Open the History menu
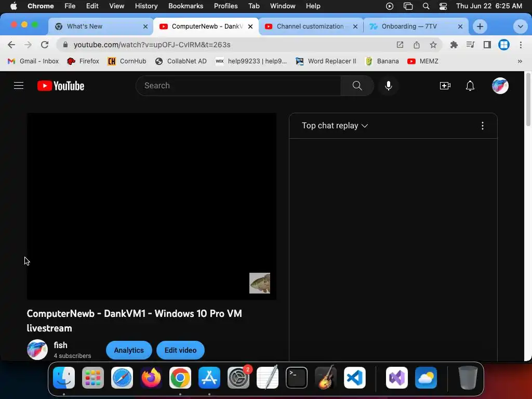Image resolution: width=532 pixels, height=399 pixels. [146, 6]
